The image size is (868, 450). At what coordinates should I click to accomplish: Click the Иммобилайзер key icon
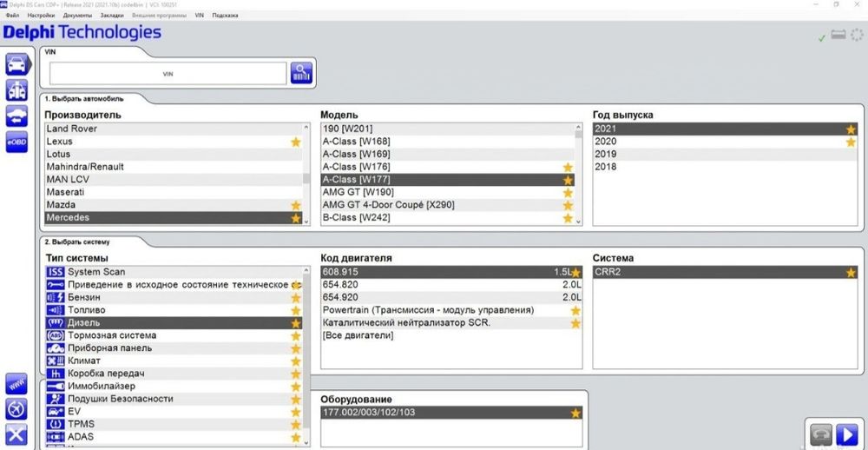click(55, 387)
